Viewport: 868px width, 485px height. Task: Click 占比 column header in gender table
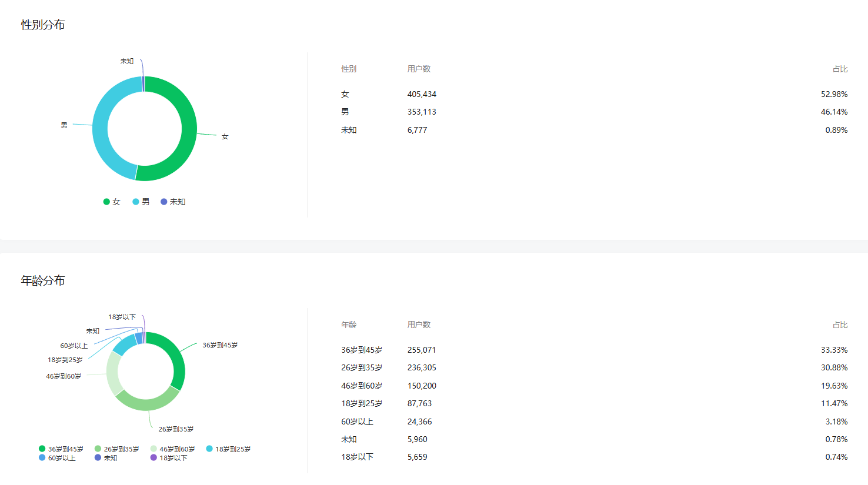(x=840, y=69)
